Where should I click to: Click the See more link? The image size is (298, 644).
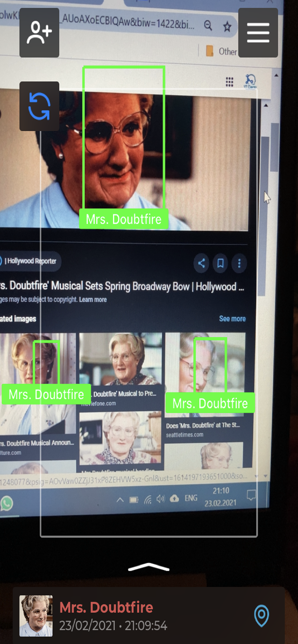pos(232,318)
